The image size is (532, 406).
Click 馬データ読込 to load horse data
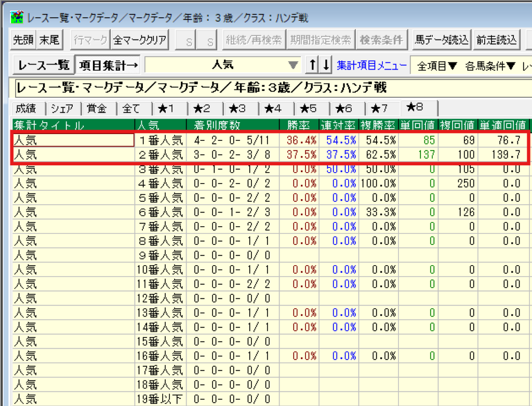point(441,40)
